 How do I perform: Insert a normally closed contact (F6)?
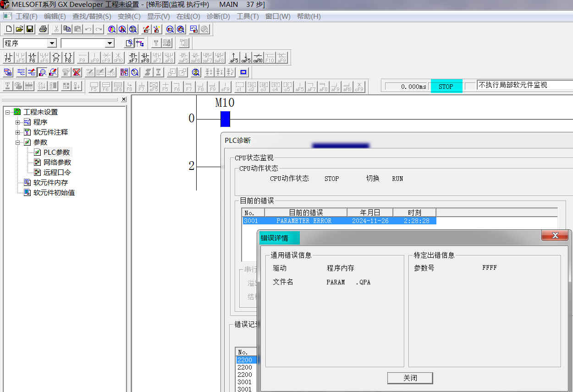[x=32, y=58]
